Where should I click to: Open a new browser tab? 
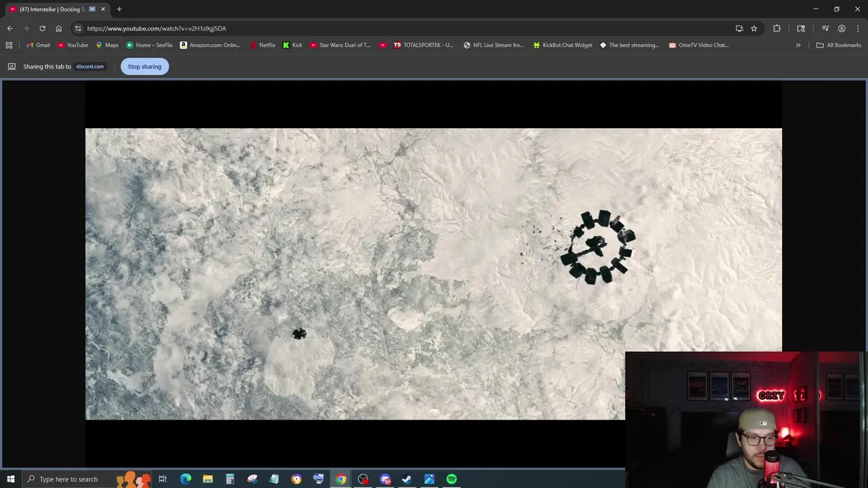[119, 9]
